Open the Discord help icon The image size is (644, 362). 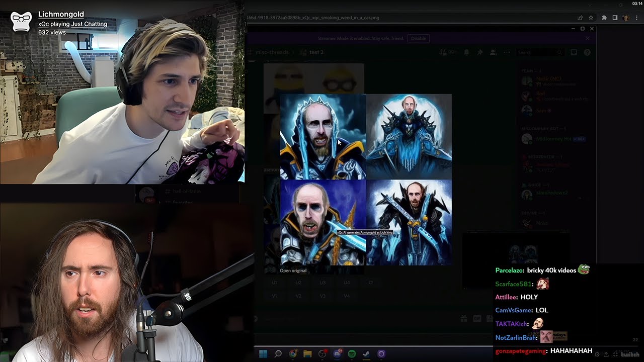(587, 52)
